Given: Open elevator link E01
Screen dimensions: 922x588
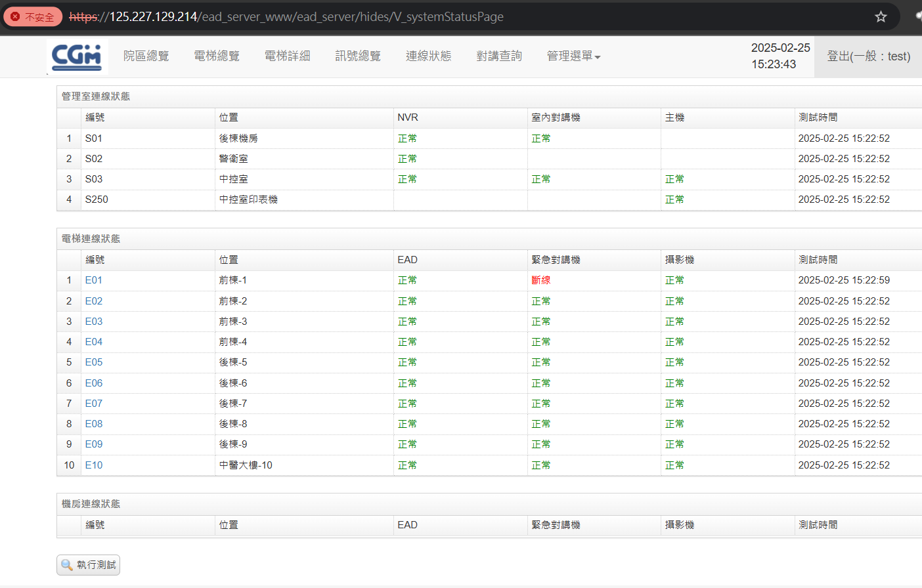Looking at the screenshot, I should tap(94, 280).
